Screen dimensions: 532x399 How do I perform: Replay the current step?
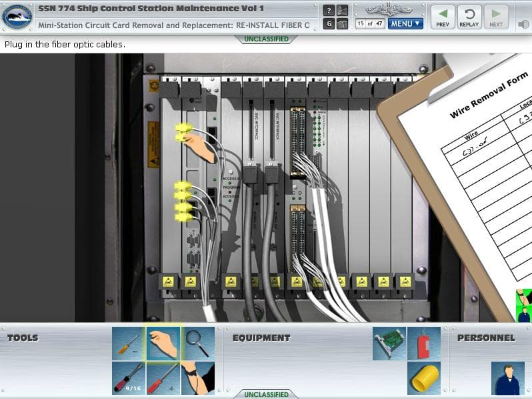(469, 17)
